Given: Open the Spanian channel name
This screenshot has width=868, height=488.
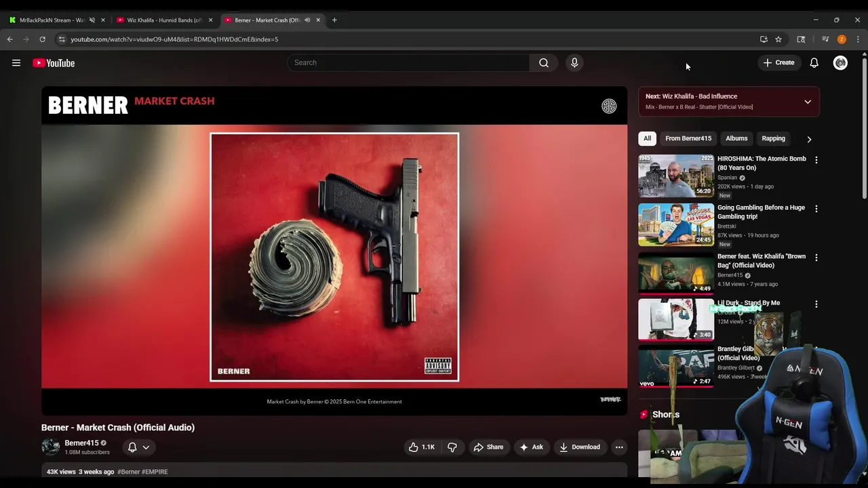Looking at the screenshot, I should (727, 178).
